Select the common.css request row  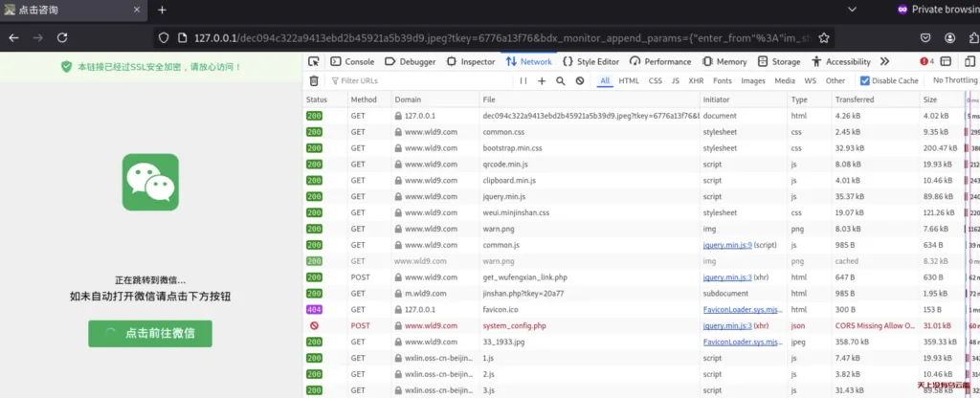coord(641,132)
